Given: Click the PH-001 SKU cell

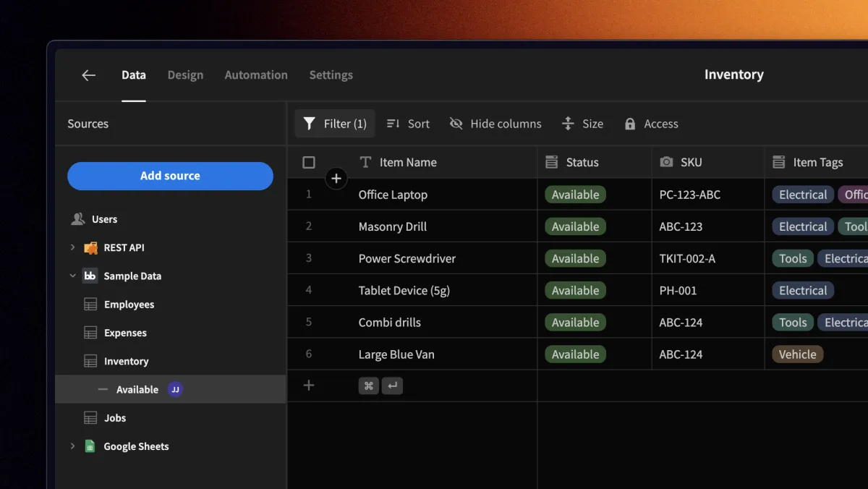Looking at the screenshot, I should tap(708, 290).
